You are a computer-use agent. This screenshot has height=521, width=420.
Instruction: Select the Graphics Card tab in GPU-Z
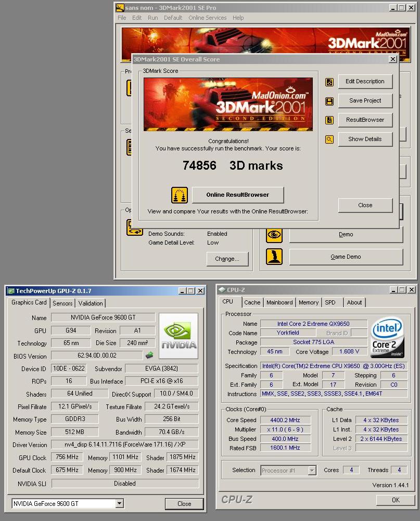coord(29,302)
